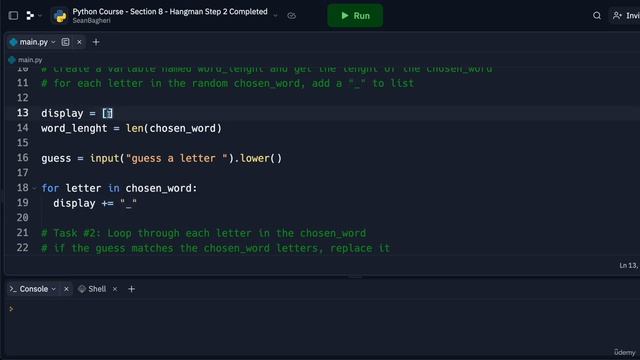Click the split pane icon on main.py tab
The image size is (640, 360).
(x=65, y=42)
